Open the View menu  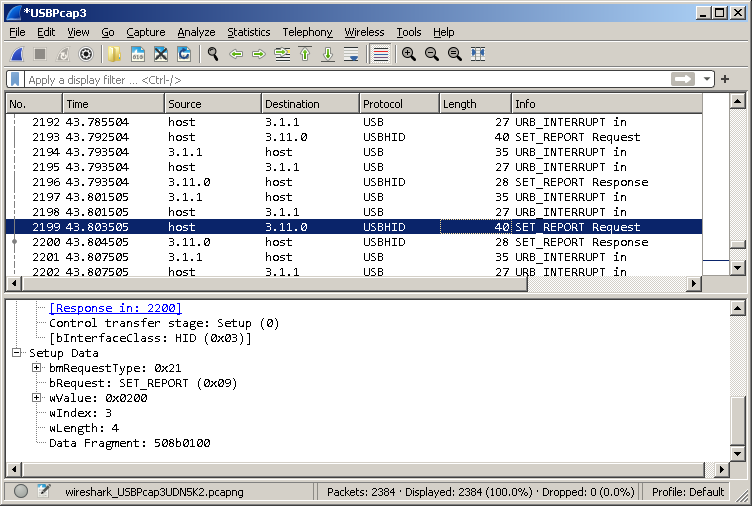coord(78,32)
